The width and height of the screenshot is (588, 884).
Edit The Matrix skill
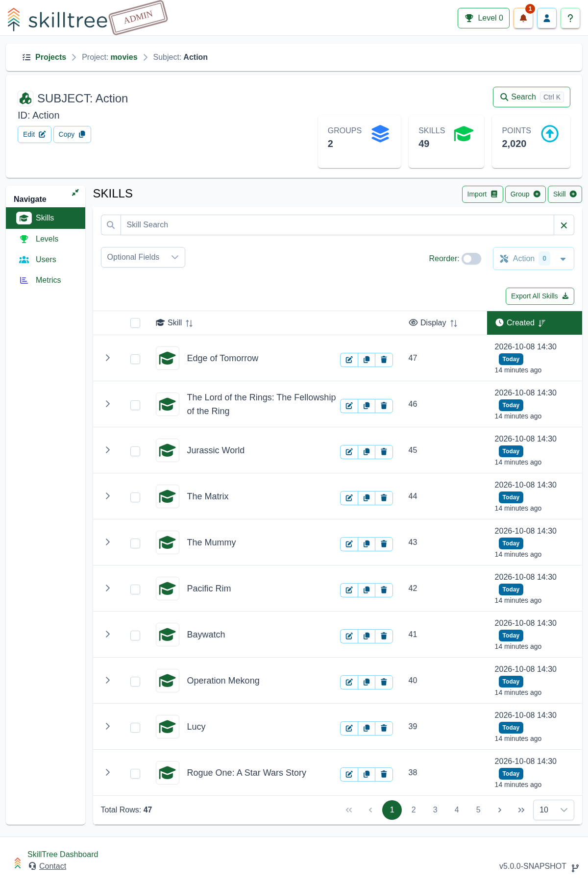point(349,498)
